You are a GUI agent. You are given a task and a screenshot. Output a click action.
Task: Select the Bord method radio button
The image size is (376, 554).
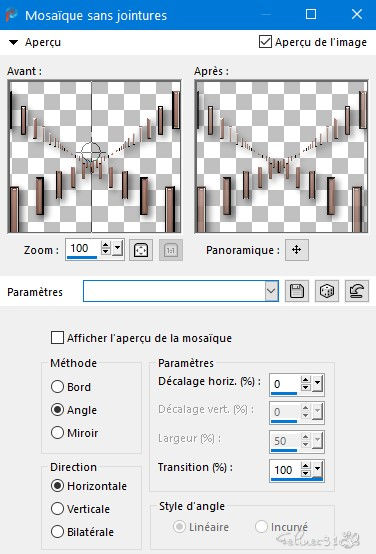pyautogui.click(x=57, y=387)
